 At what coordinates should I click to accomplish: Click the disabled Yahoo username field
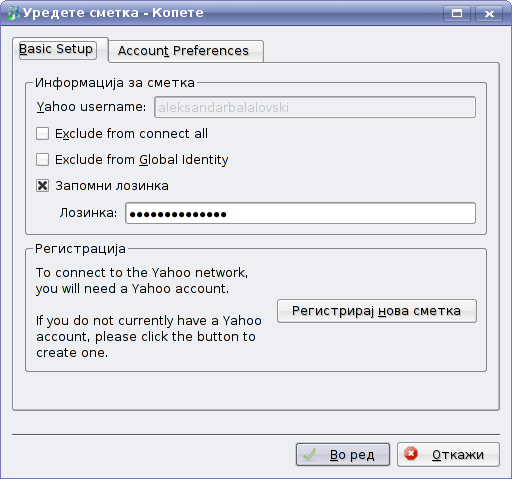pos(315,107)
